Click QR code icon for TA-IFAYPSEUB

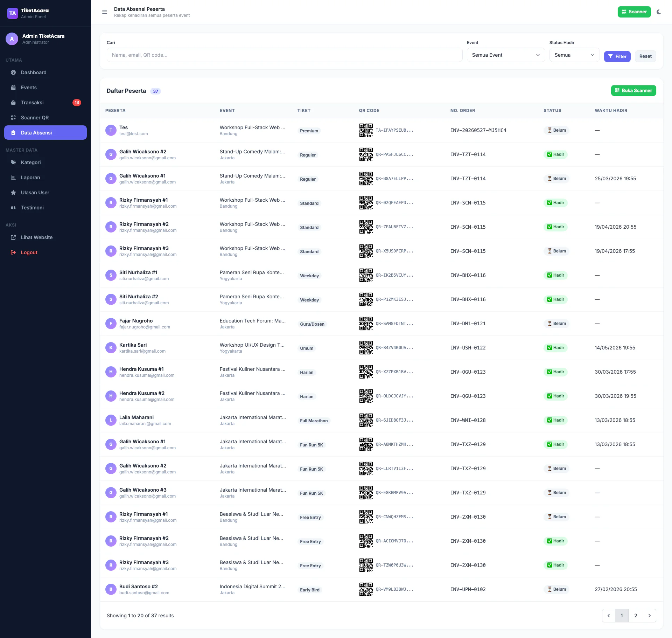(366, 130)
